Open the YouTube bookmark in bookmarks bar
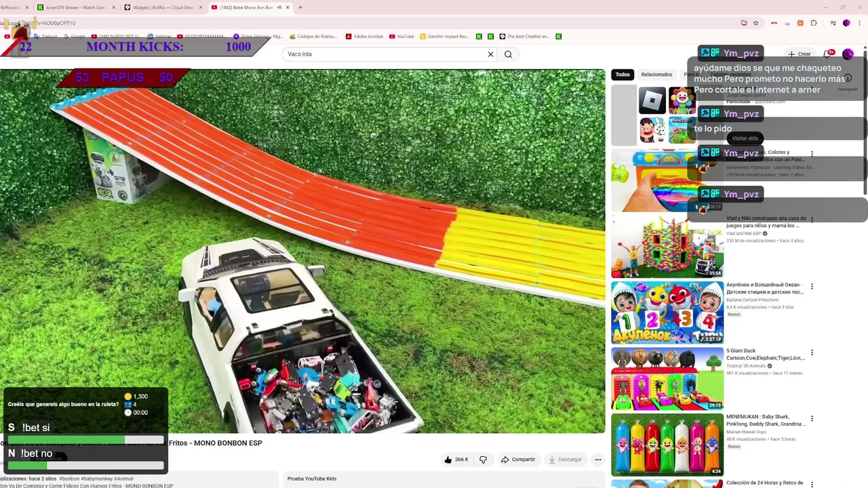The image size is (868, 488). pos(401,37)
